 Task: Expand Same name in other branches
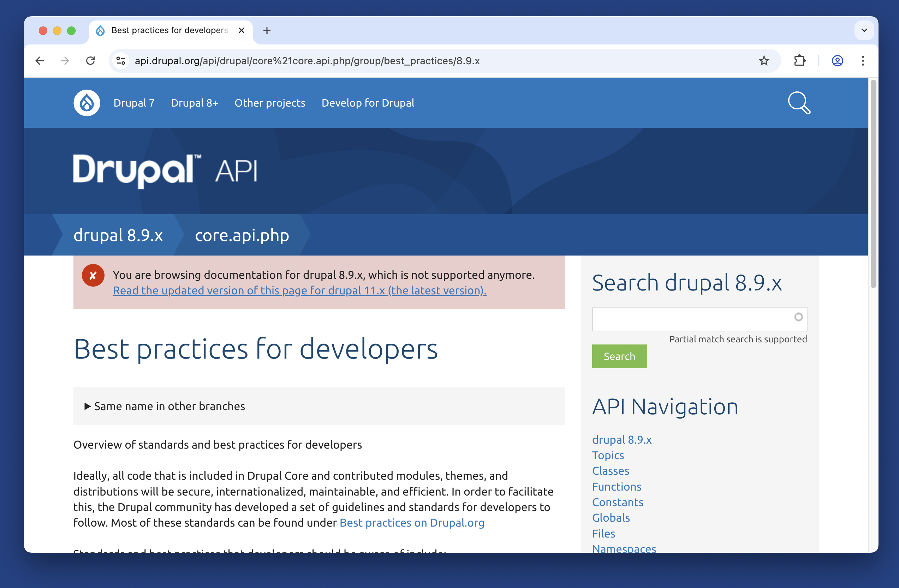click(165, 406)
